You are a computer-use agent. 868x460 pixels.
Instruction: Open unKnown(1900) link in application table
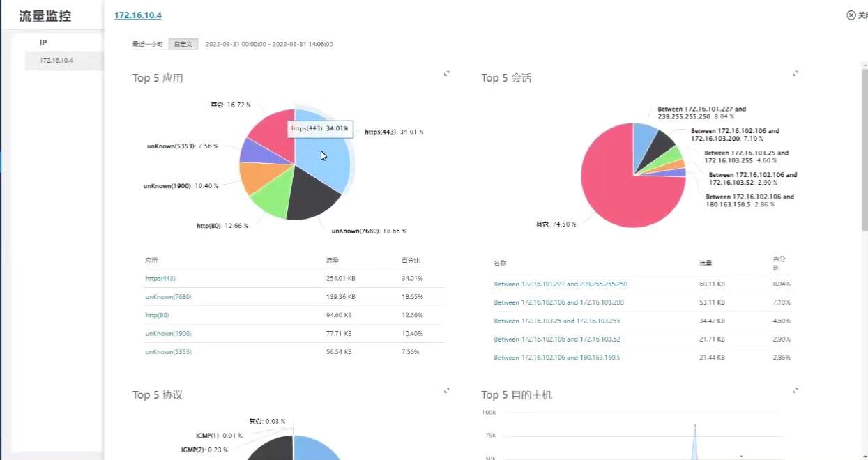tap(168, 334)
